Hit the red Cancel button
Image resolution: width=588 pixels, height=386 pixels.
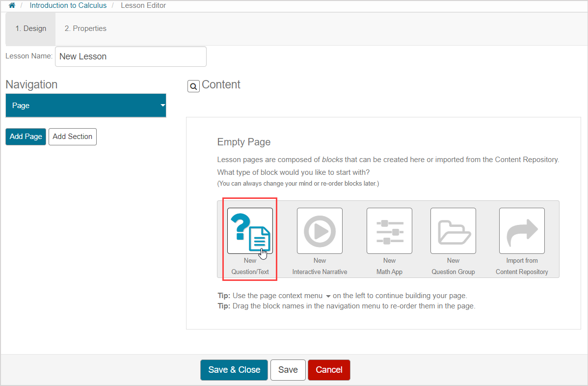point(329,370)
